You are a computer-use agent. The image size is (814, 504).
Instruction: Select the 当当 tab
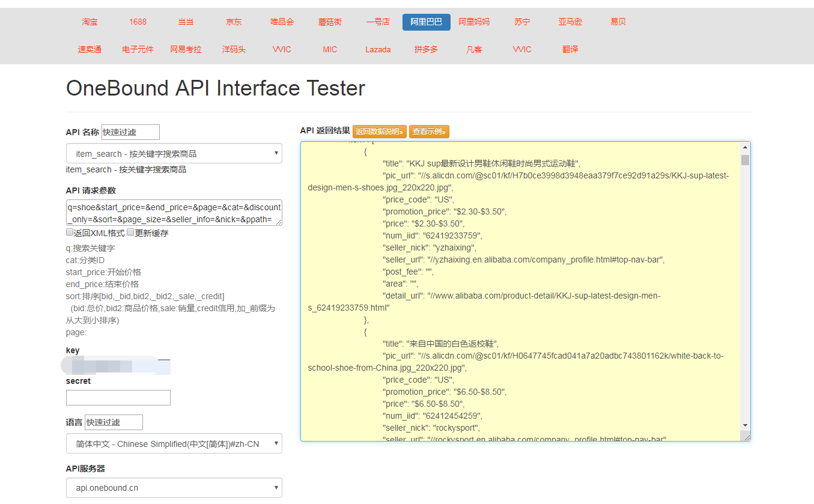click(186, 22)
